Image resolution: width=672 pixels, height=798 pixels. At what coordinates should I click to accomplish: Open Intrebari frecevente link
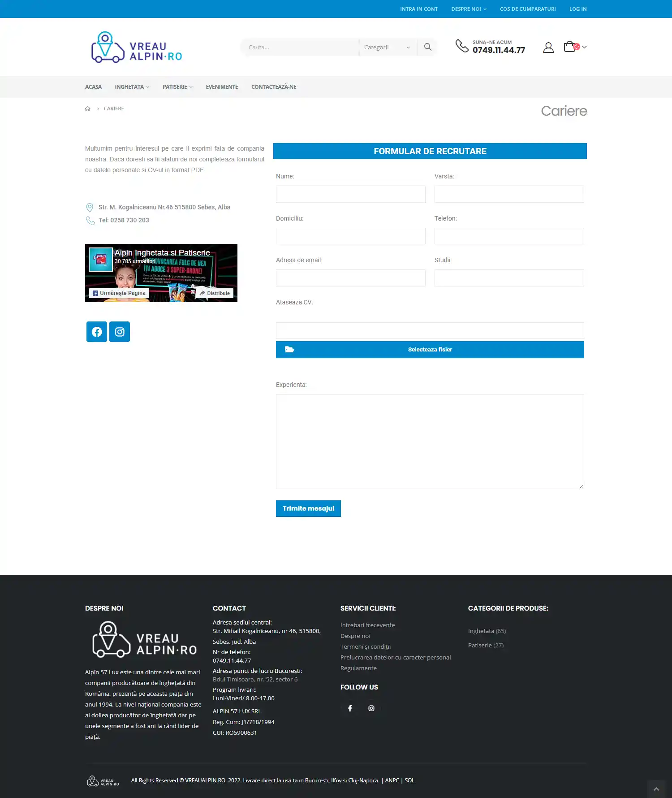tap(367, 625)
